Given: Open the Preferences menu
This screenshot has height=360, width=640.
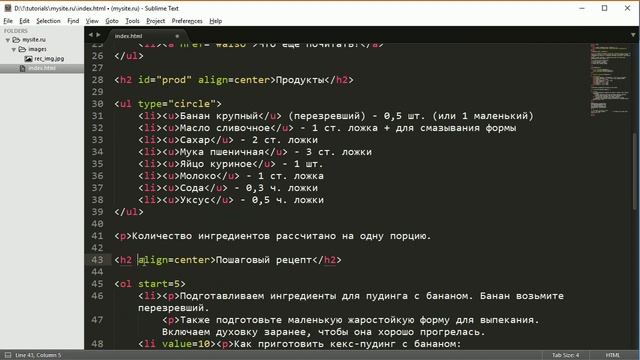Looking at the screenshot, I should [187, 21].
